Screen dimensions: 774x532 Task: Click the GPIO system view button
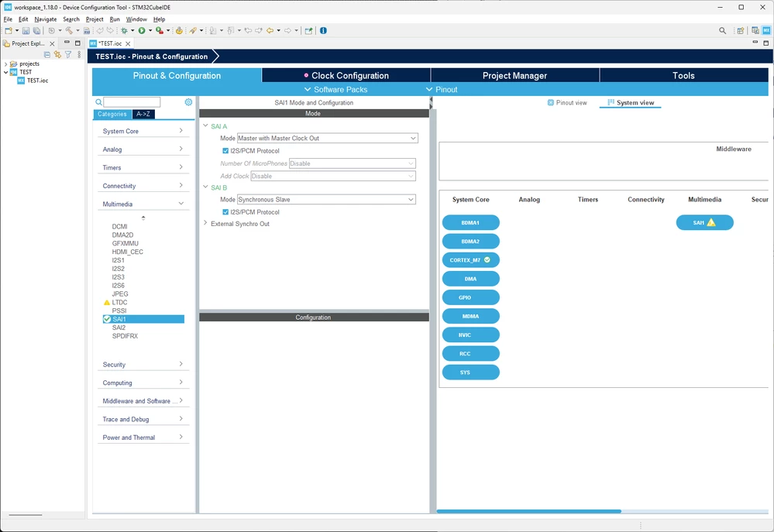coord(470,297)
